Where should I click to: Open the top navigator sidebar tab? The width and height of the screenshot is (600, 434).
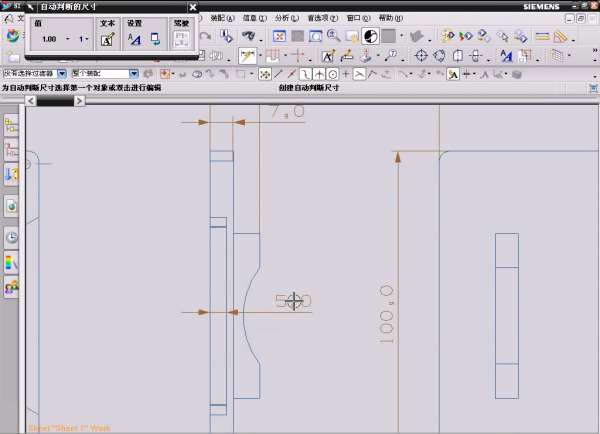tap(11, 125)
